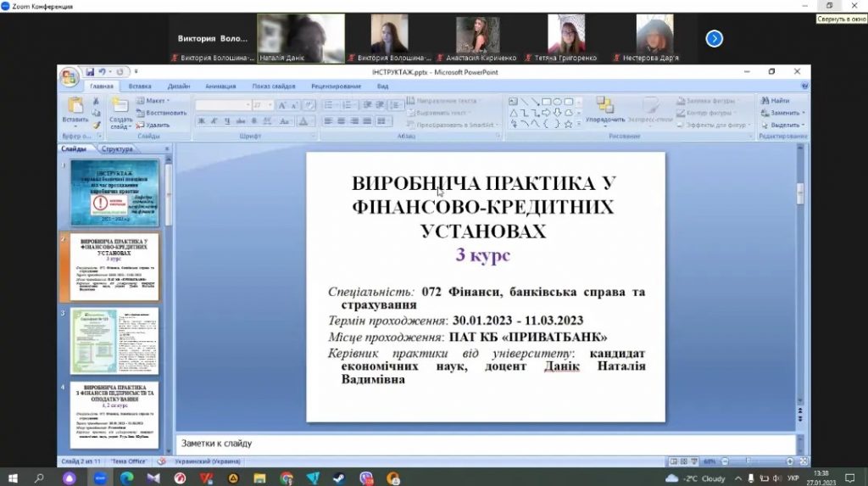Viewport: 868px width, 486px height.
Task: Open the Layout (Макет) dropdown
Action: tap(154, 101)
